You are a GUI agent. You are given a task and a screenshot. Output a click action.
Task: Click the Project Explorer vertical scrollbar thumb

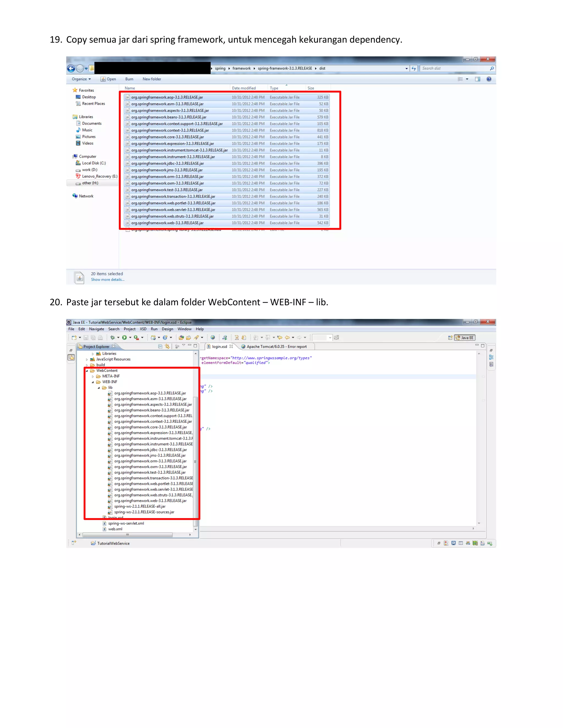[x=195, y=462]
